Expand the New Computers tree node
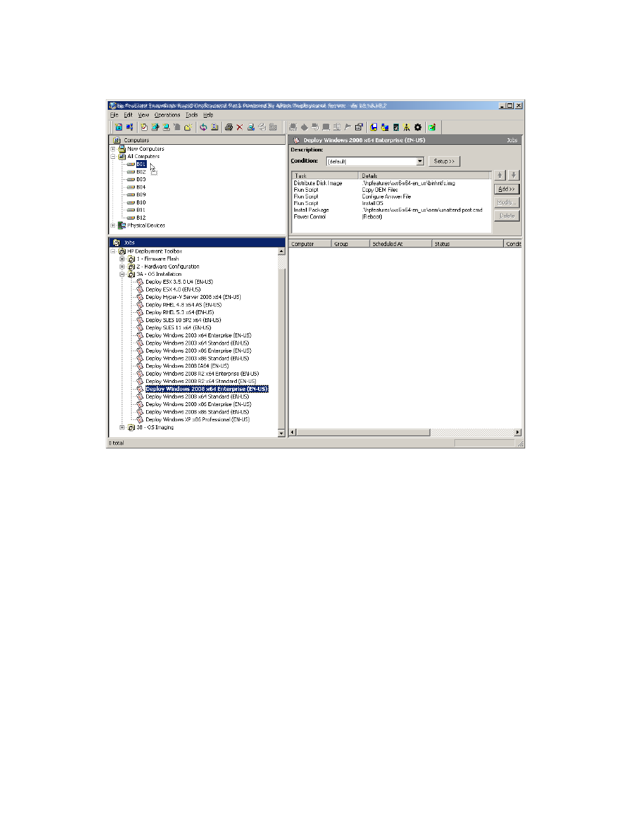631x840 pixels. [x=113, y=149]
